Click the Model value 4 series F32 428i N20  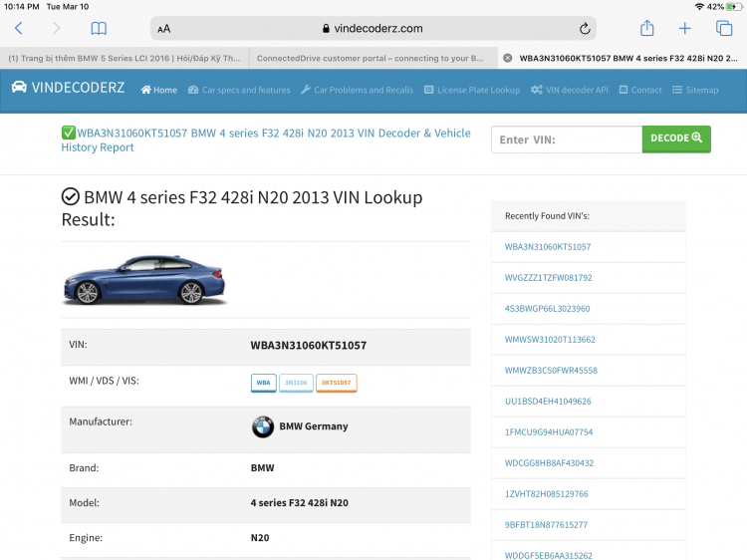[300, 503]
